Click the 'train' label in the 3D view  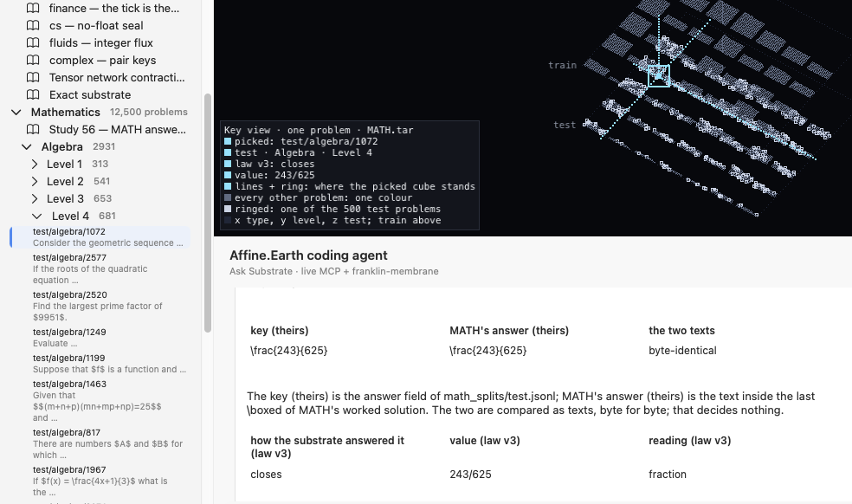tap(563, 65)
